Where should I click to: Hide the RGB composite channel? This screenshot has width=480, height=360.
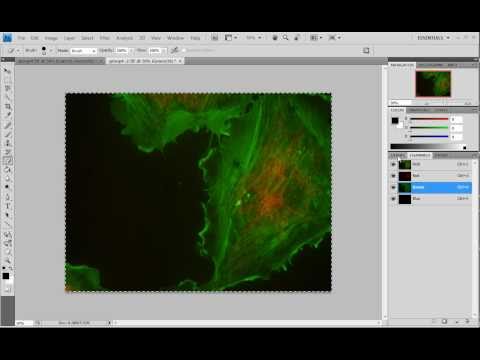(393, 164)
